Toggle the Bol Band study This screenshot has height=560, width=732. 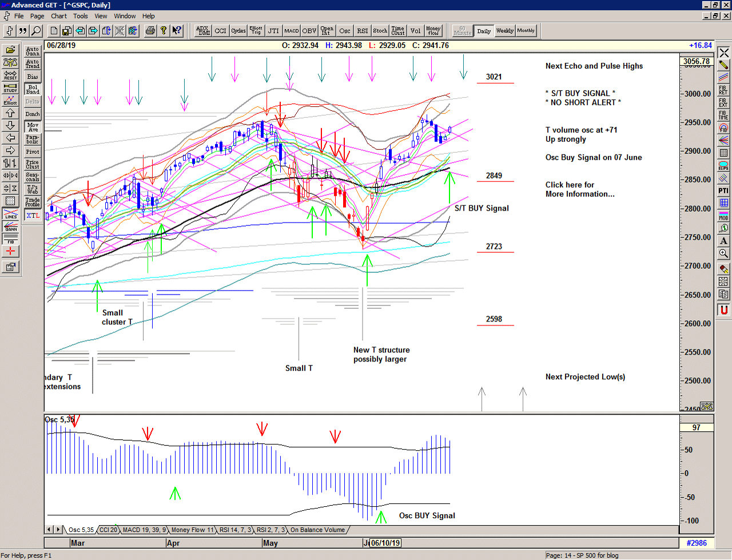pos(32,90)
